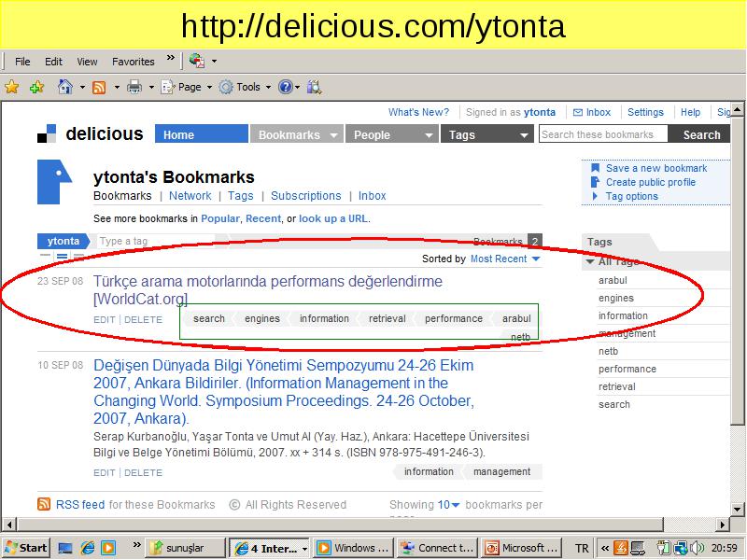This screenshot has height=560, width=747.
Task: Switch to the Connect t... taskbar window
Action: click(x=437, y=548)
